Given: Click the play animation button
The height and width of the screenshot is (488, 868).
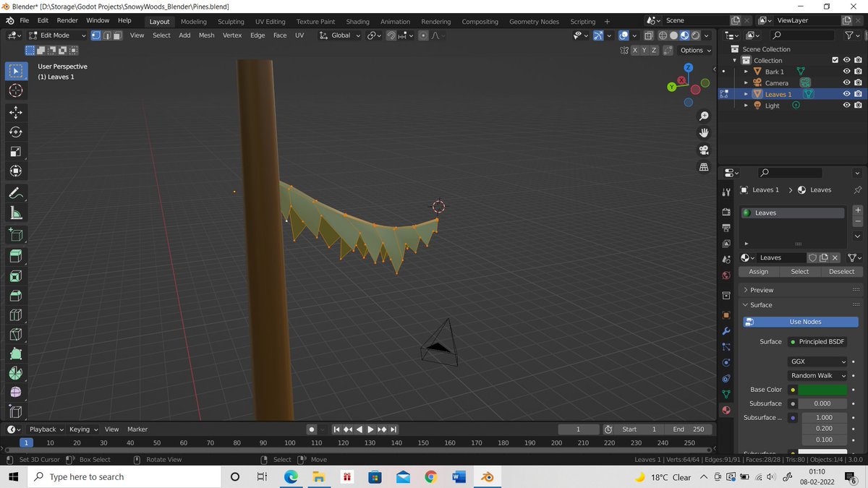Looking at the screenshot, I should pos(370,429).
